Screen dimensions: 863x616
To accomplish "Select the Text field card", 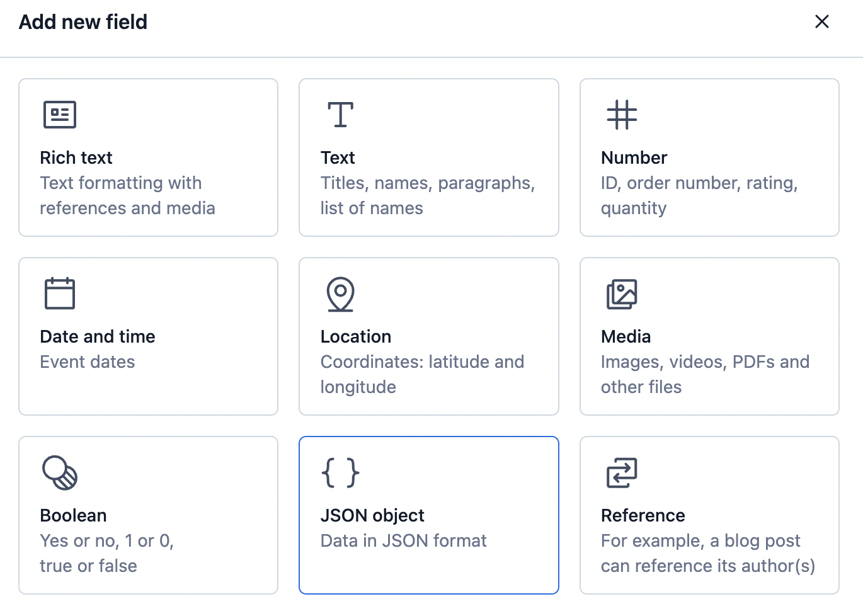I will coord(428,157).
